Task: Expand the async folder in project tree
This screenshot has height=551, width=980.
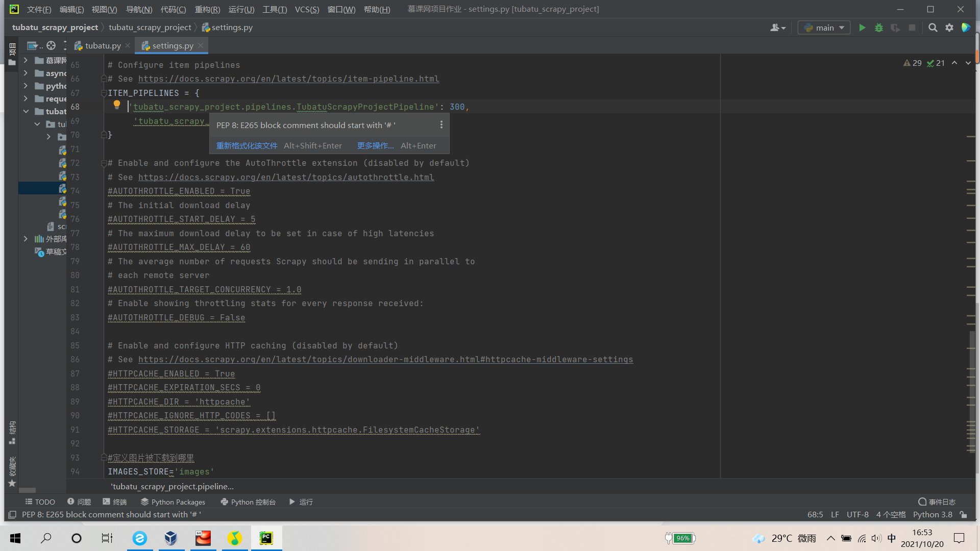Action: click(26, 73)
